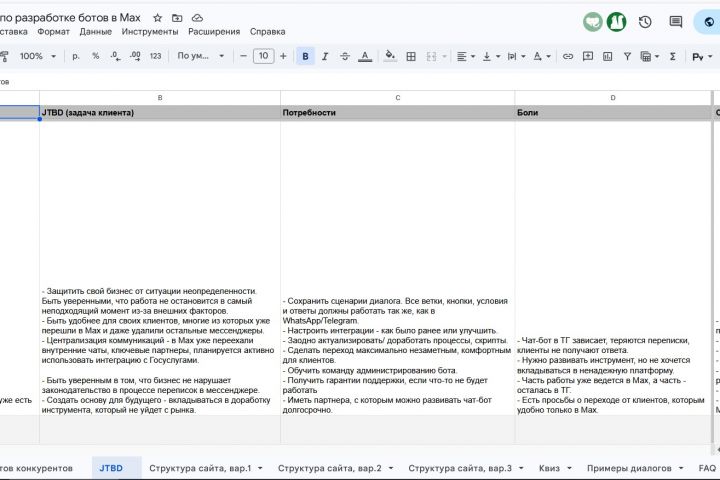Format as currency rubles
Screen dimensions: 720x480
[x=76, y=56]
